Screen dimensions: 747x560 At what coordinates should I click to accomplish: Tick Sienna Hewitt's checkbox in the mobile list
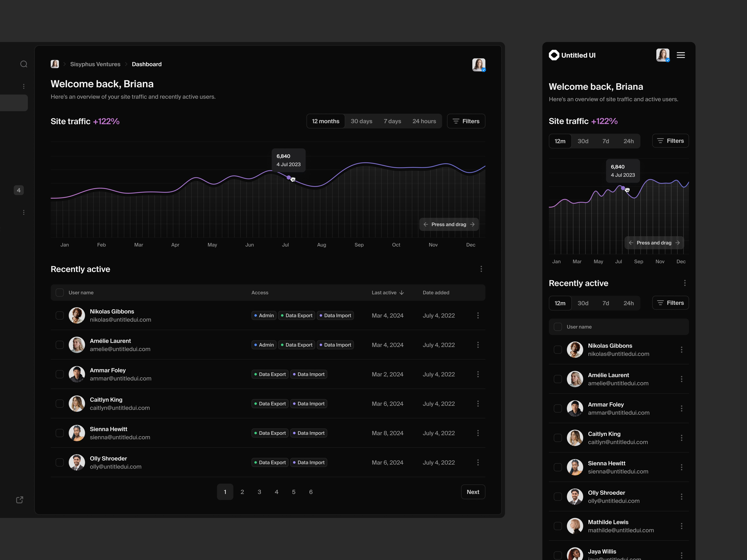pos(558,467)
